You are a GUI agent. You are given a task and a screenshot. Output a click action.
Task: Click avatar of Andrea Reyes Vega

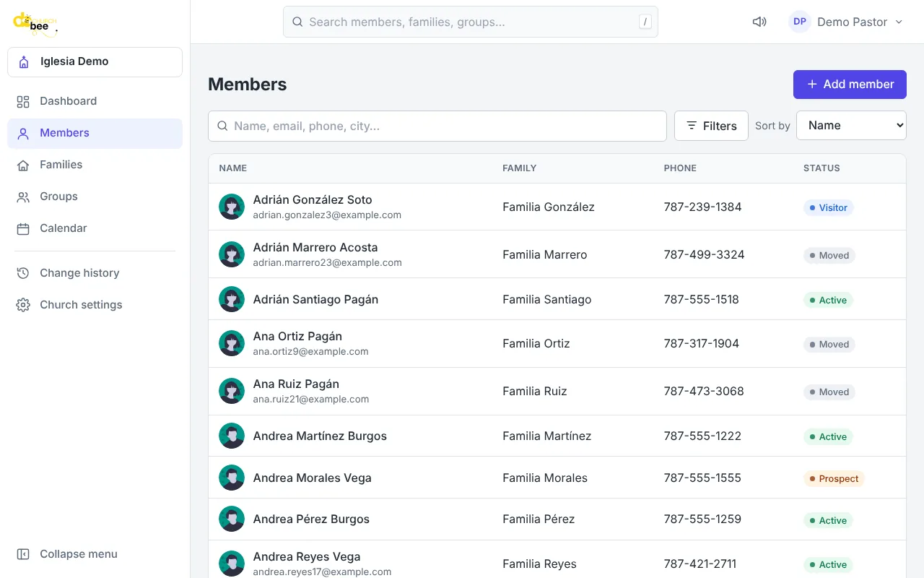point(232,564)
